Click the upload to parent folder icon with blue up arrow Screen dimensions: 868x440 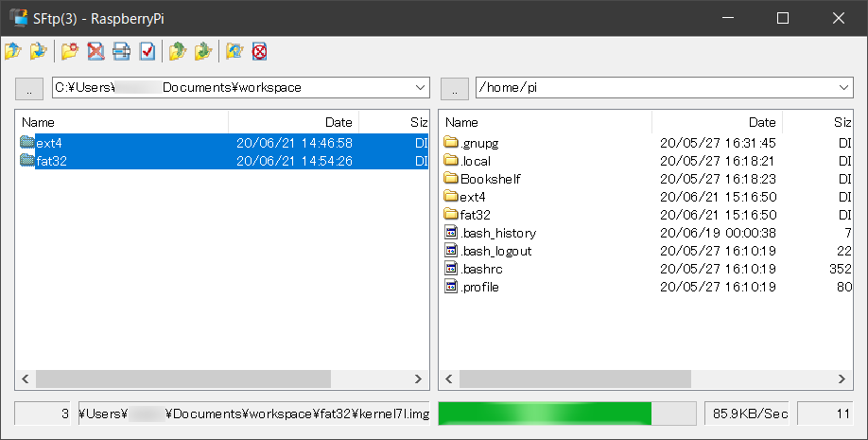pos(12,51)
